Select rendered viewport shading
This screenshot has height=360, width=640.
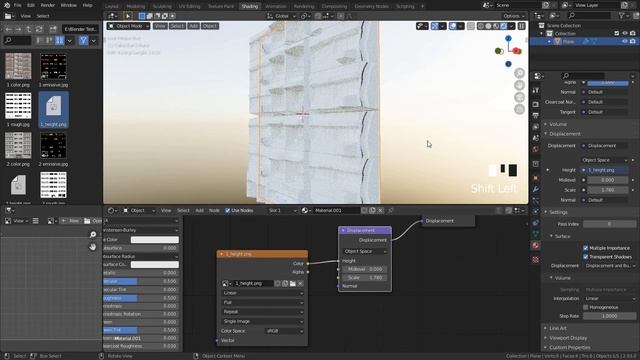click(x=503, y=26)
